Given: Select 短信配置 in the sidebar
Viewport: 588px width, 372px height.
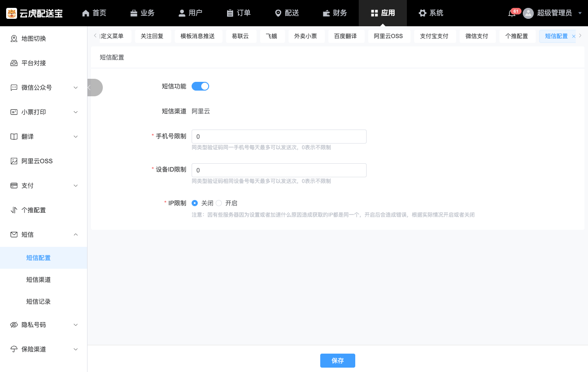Looking at the screenshot, I should click(44, 258).
